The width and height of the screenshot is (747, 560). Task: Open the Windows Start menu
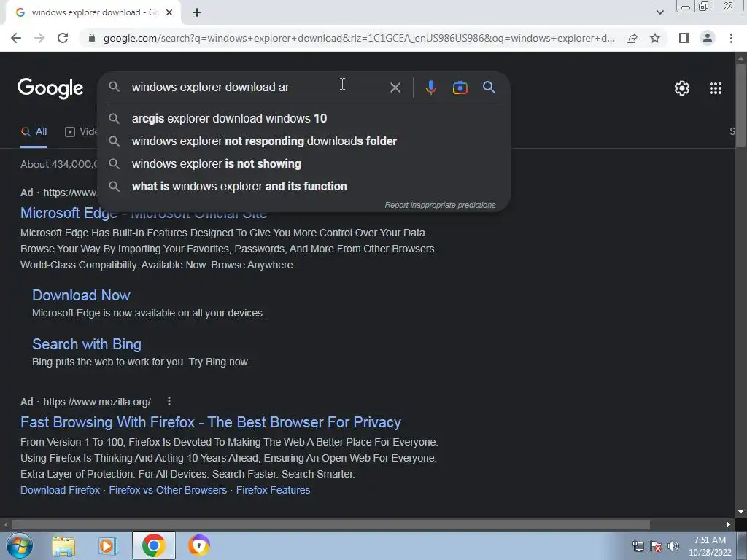coord(20,545)
